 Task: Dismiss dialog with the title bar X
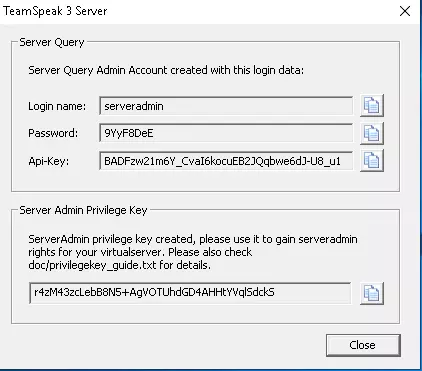pyautogui.click(x=405, y=11)
